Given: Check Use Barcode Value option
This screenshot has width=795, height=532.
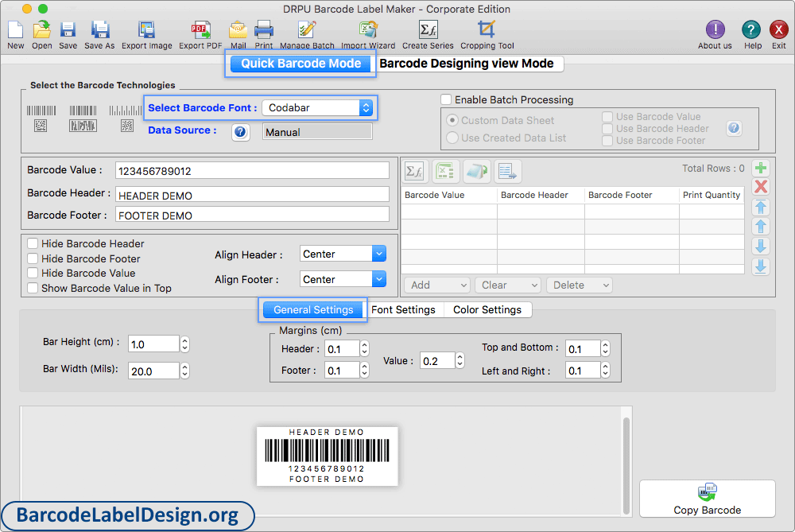Looking at the screenshot, I should pos(607,117).
